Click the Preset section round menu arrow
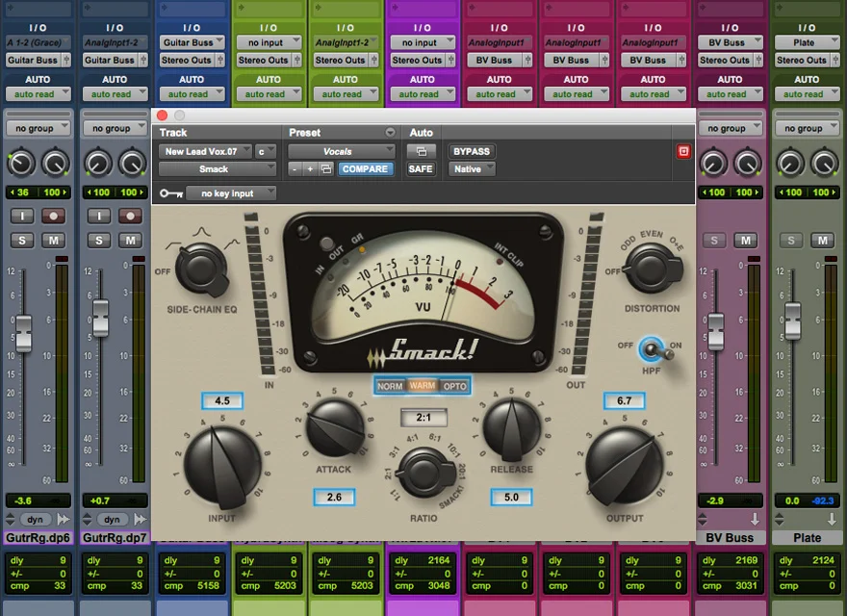Viewport: 847px width, 616px height. click(390, 133)
